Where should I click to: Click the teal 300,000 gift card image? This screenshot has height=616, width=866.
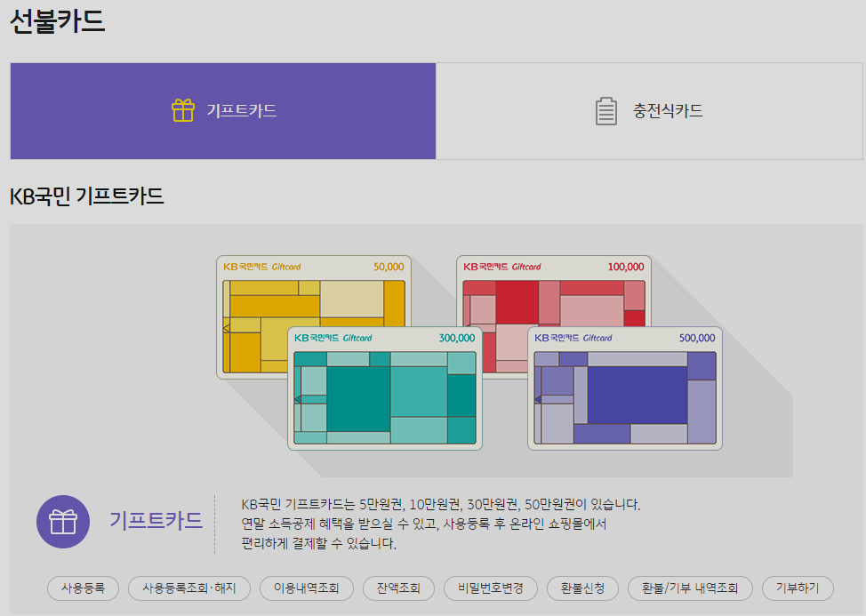(385, 388)
